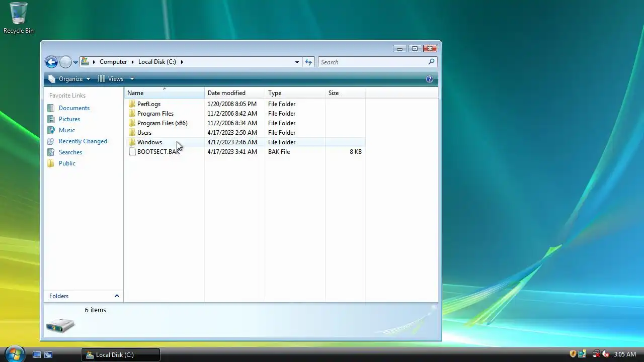Click the Forward navigation arrow
This screenshot has width=644, height=362.
point(65,62)
